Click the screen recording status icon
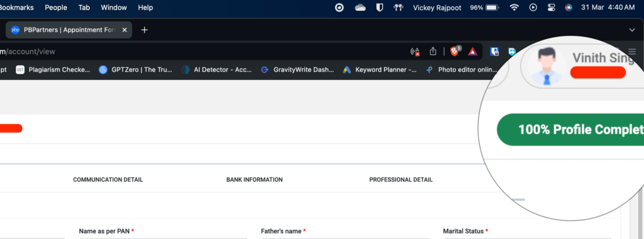 point(339,8)
